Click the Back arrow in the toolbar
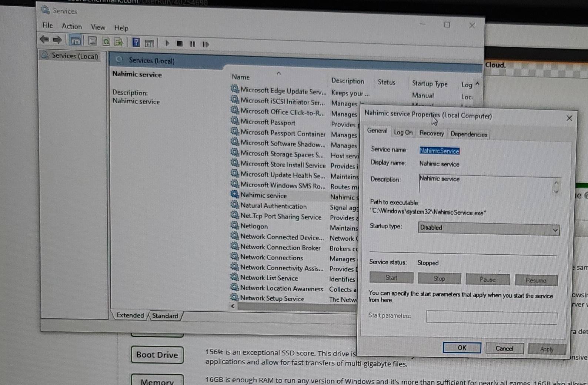588x385 pixels. click(x=44, y=39)
